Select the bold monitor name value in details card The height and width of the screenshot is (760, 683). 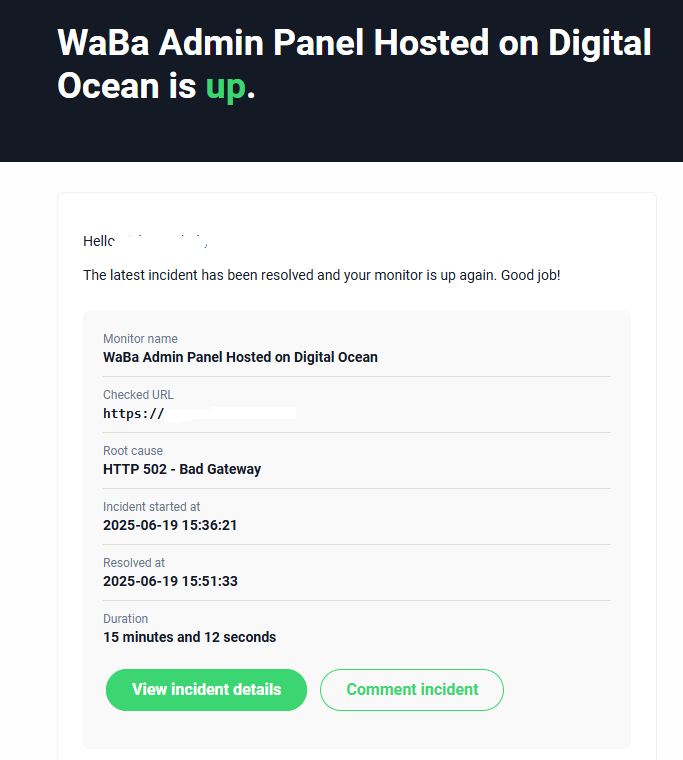(240, 357)
